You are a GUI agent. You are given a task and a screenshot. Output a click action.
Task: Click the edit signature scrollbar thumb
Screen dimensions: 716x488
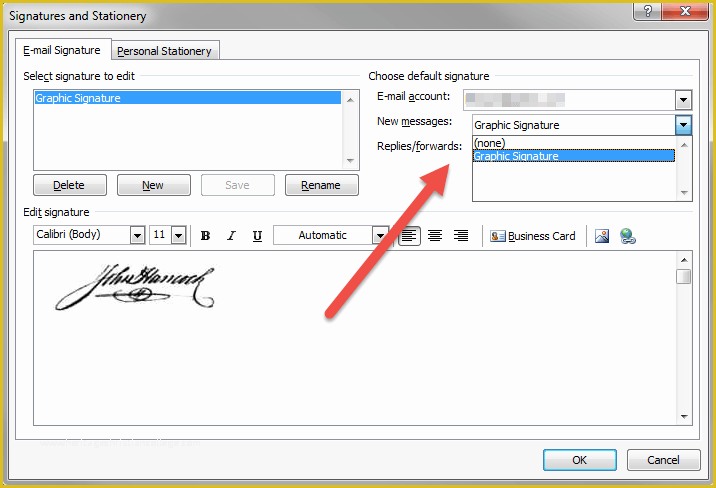(x=684, y=277)
